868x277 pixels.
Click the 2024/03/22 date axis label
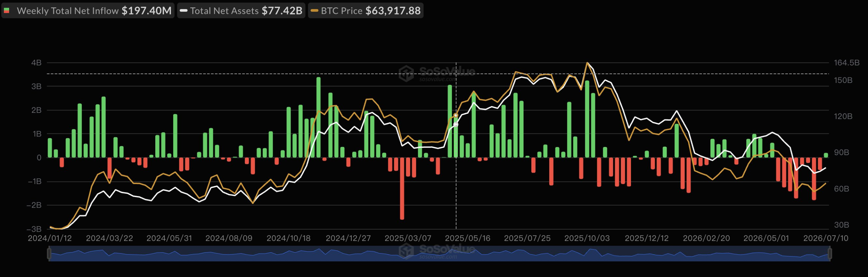pyautogui.click(x=110, y=238)
